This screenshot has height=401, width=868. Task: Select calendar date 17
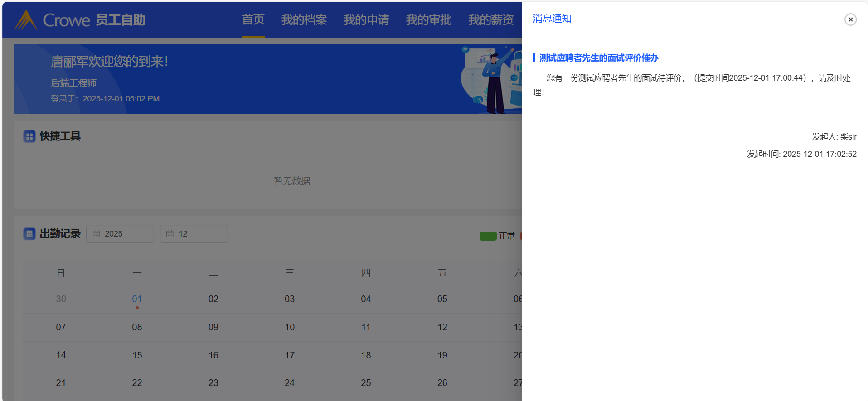(x=290, y=355)
